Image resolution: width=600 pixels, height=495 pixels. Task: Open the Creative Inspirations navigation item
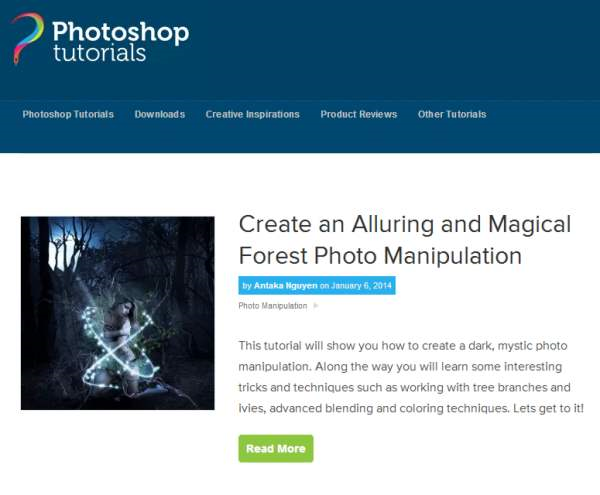(x=253, y=114)
